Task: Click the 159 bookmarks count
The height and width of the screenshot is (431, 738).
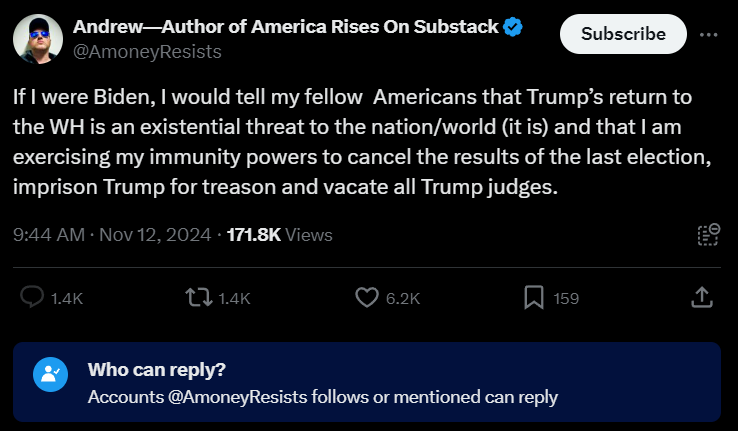Action: pyautogui.click(x=566, y=298)
